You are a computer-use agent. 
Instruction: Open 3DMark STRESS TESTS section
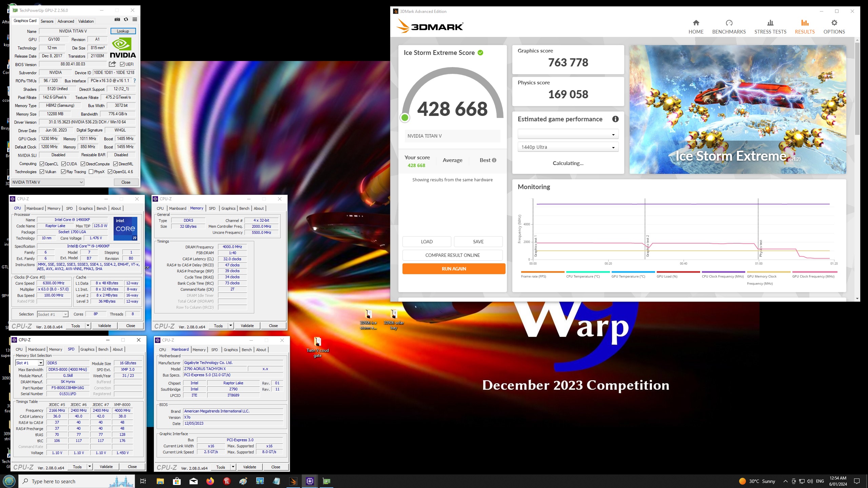(770, 27)
